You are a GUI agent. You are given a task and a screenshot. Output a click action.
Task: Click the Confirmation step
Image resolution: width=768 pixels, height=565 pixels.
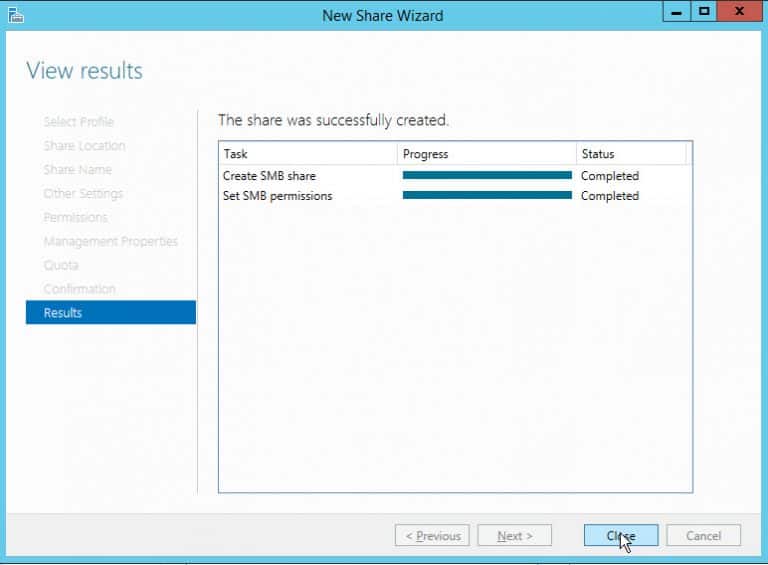pyautogui.click(x=79, y=289)
